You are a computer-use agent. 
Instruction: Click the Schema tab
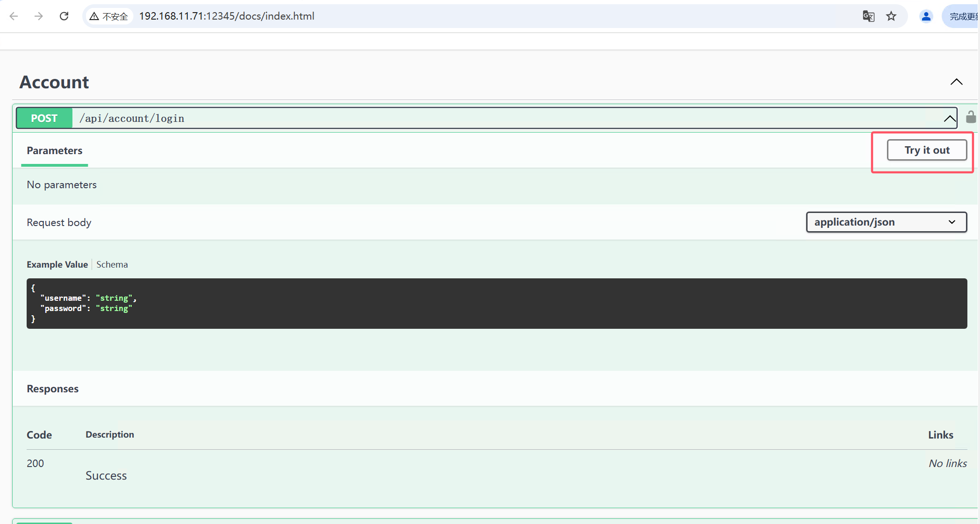click(x=112, y=264)
